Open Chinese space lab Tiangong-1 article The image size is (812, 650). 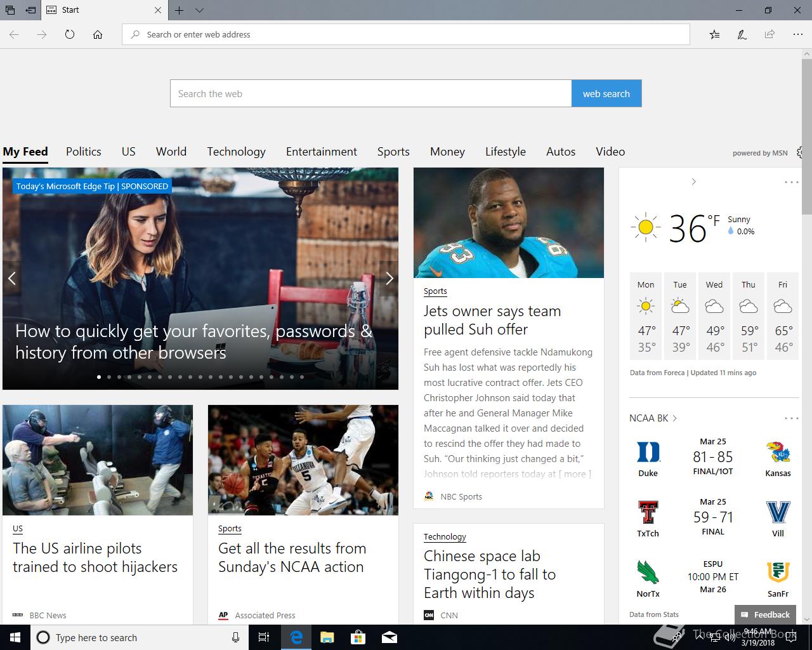pos(490,574)
